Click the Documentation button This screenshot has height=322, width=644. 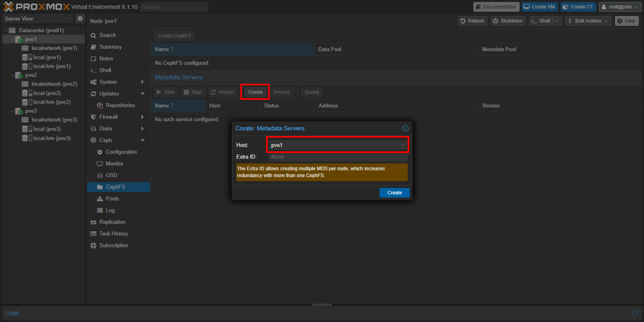point(496,7)
